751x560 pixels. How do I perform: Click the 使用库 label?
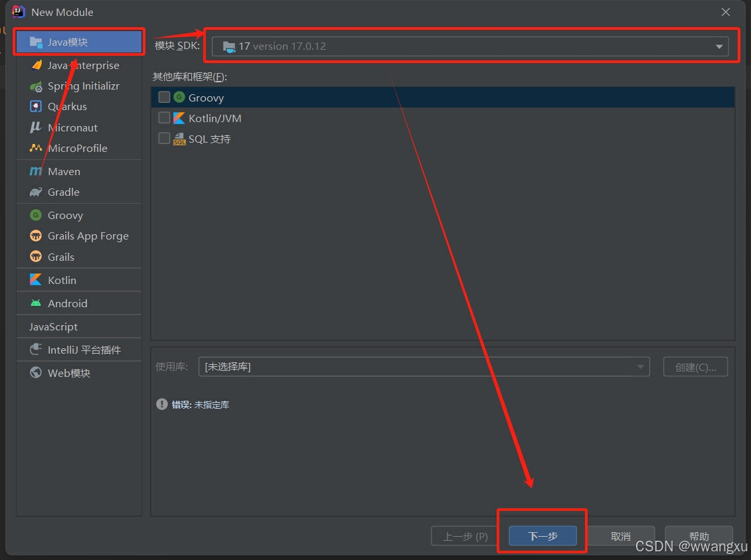pos(171,367)
